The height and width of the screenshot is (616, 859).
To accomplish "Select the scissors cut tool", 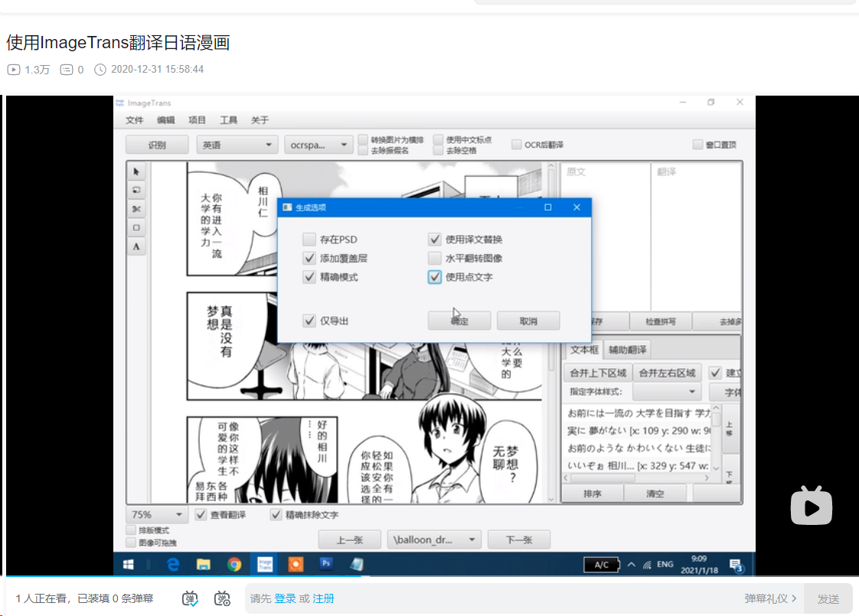I will [x=136, y=209].
